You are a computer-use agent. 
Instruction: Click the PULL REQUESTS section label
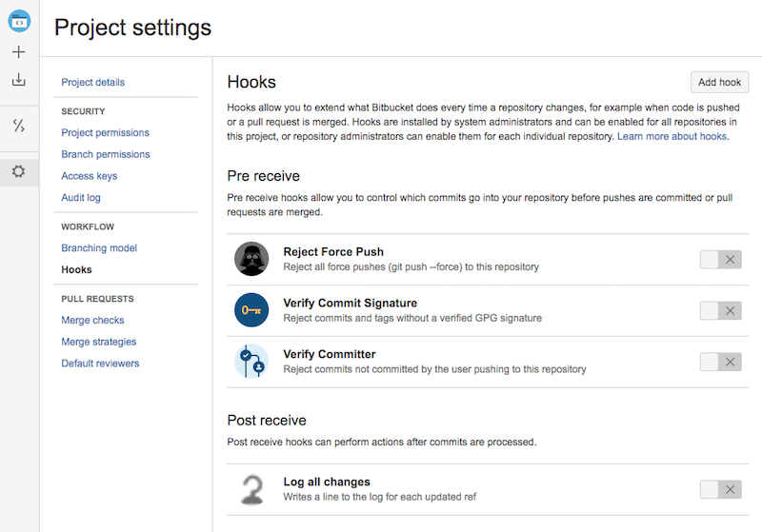pyautogui.click(x=97, y=299)
